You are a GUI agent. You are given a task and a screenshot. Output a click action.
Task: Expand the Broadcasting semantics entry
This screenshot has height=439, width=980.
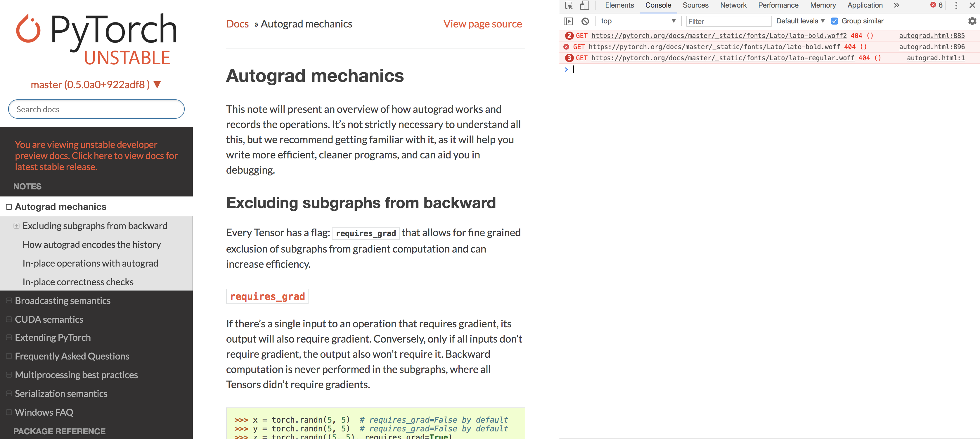pos(9,300)
